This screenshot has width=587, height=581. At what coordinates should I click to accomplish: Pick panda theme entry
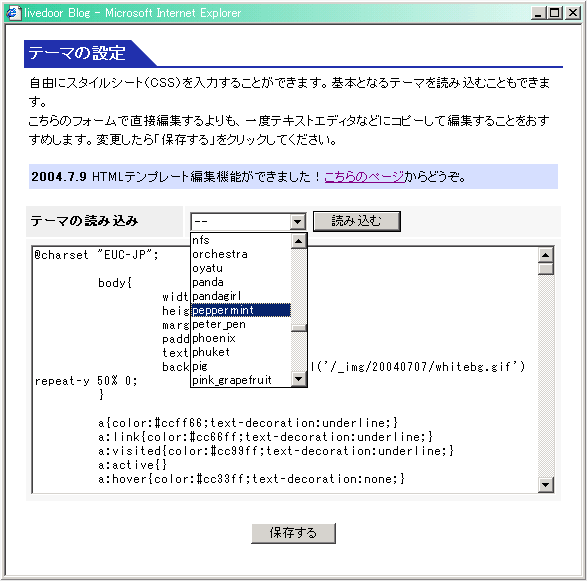pos(241,282)
